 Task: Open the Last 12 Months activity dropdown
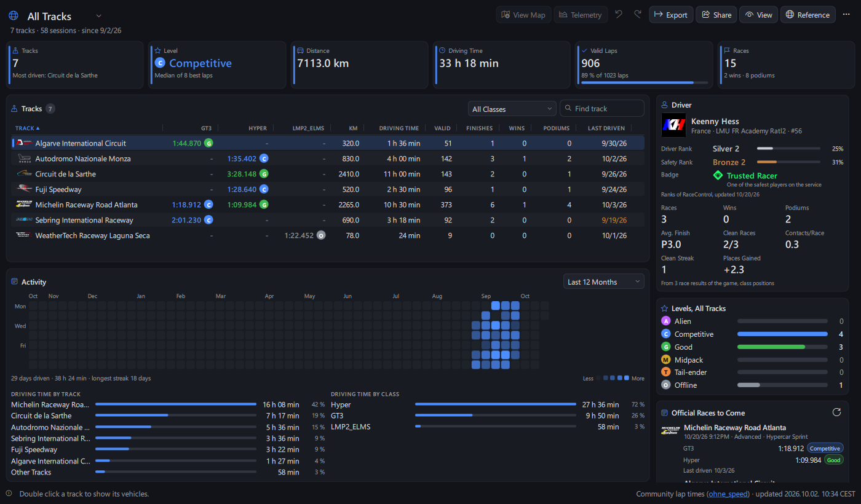tap(603, 282)
